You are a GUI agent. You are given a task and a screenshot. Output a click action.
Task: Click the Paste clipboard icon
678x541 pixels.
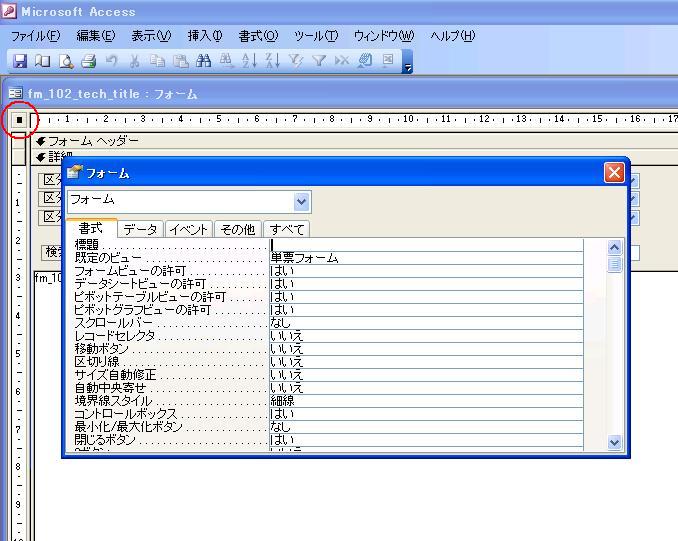tap(180, 61)
